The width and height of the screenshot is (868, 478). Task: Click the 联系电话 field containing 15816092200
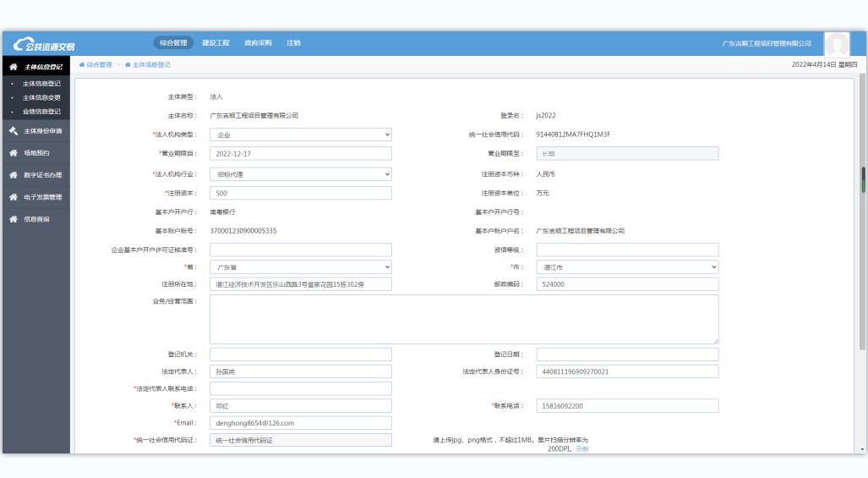coord(627,406)
